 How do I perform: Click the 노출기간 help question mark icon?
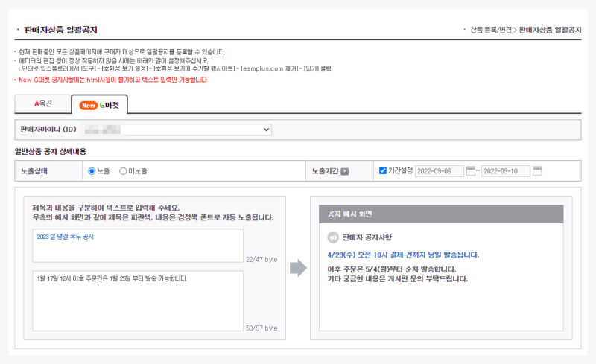pos(345,171)
